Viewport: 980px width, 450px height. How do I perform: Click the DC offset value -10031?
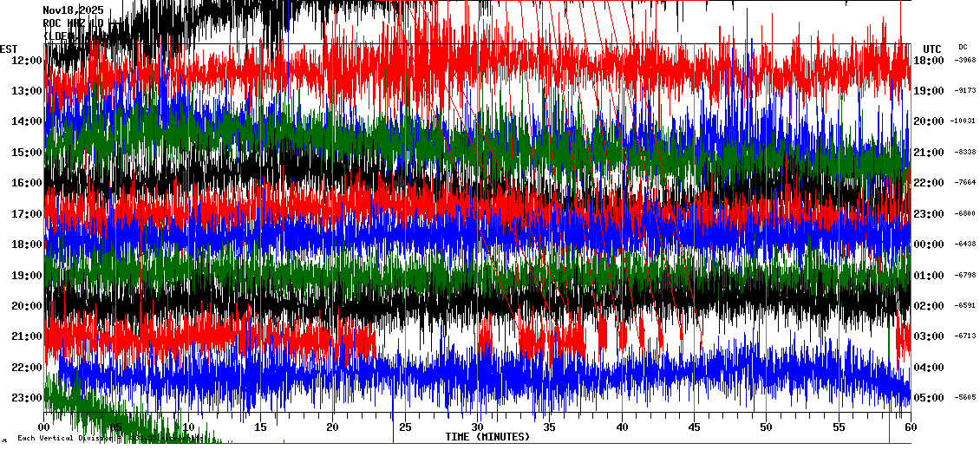[x=964, y=121]
